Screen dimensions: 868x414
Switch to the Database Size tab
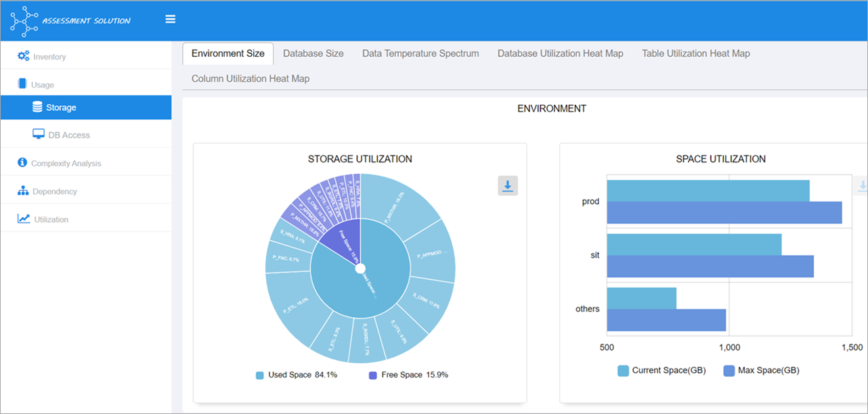(x=313, y=53)
